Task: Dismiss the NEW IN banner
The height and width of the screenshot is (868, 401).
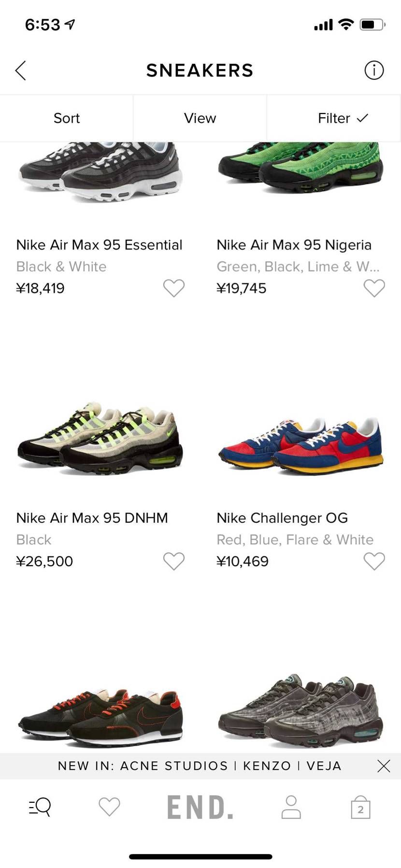Action: (x=384, y=766)
